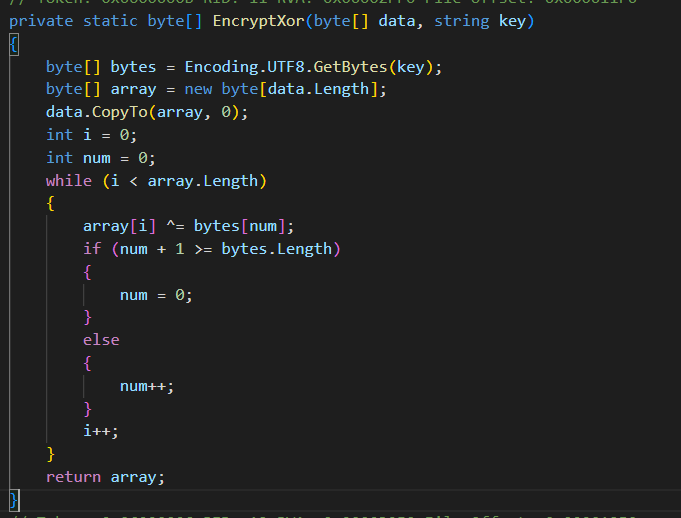Click the 'return' keyword
This screenshot has width=681, height=518.
point(73,477)
